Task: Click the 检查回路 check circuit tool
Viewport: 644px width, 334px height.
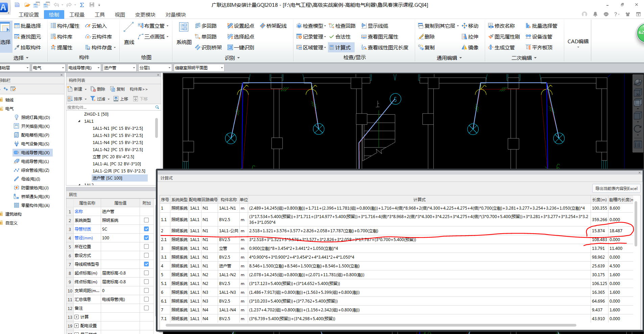Action: pyautogui.click(x=342, y=26)
